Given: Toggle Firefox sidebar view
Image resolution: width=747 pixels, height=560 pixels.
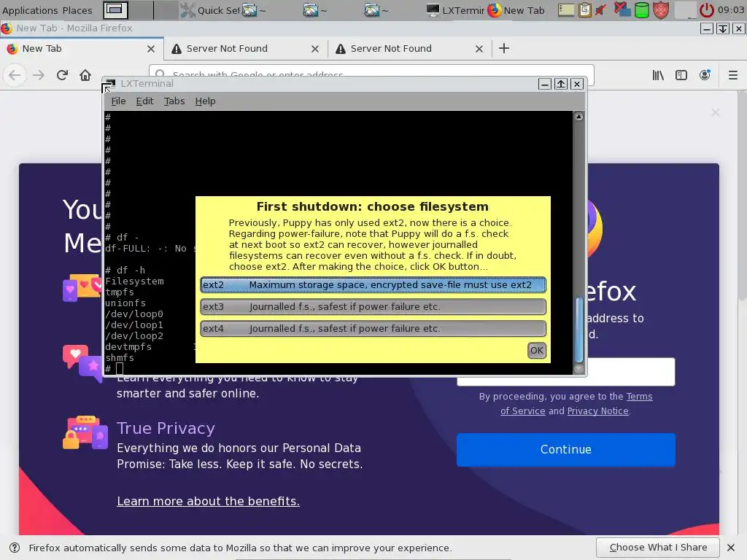Looking at the screenshot, I should pyautogui.click(x=681, y=75).
